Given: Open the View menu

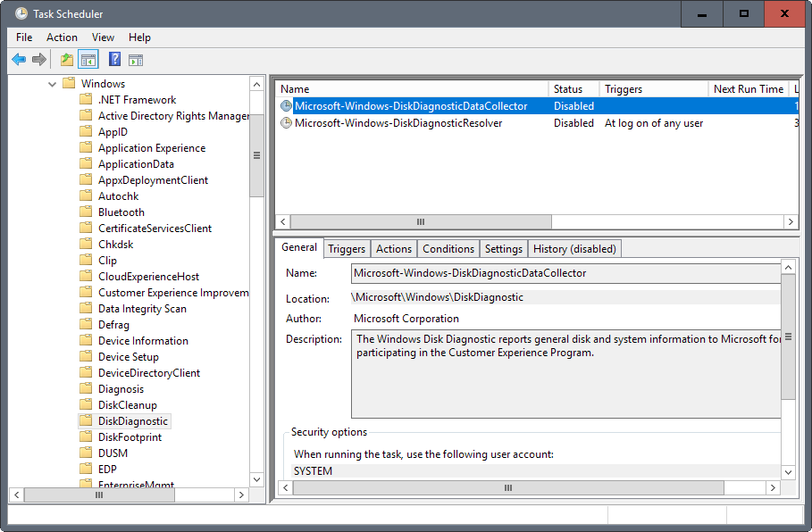Looking at the screenshot, I should click(103, 37).
